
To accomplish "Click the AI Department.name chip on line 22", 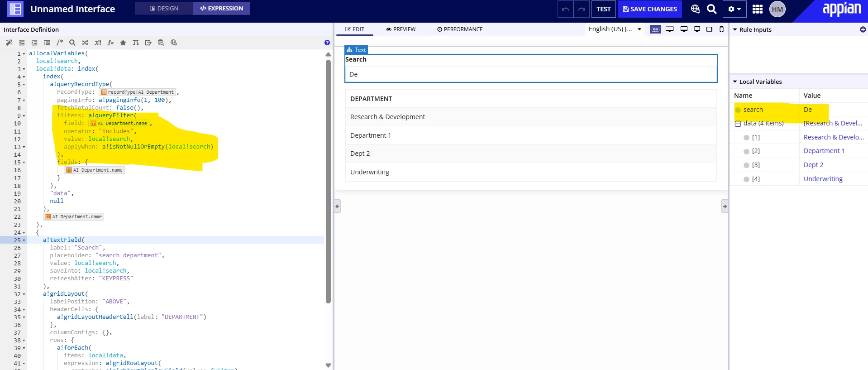I will coord(74,217).
